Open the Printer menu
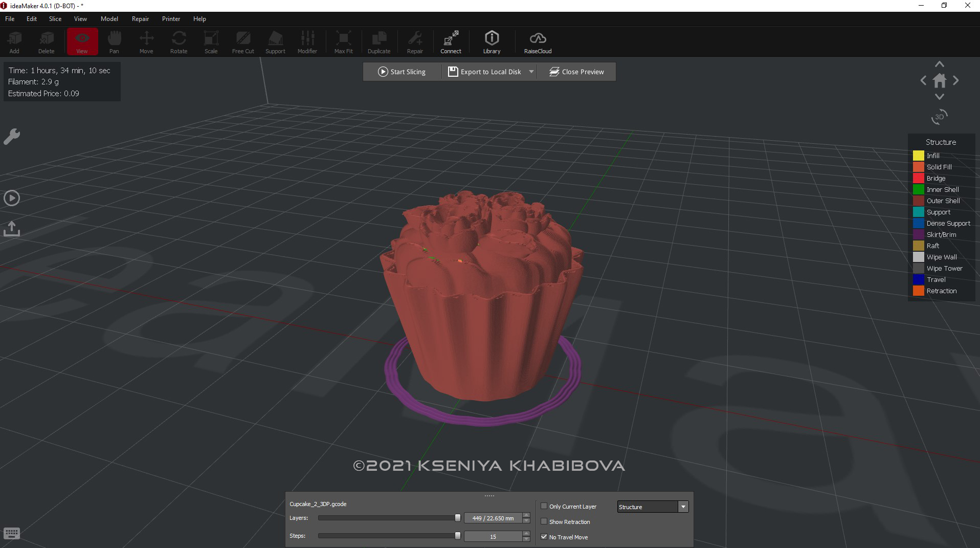This screenshot has width=980, height=548. click(171, 19)
